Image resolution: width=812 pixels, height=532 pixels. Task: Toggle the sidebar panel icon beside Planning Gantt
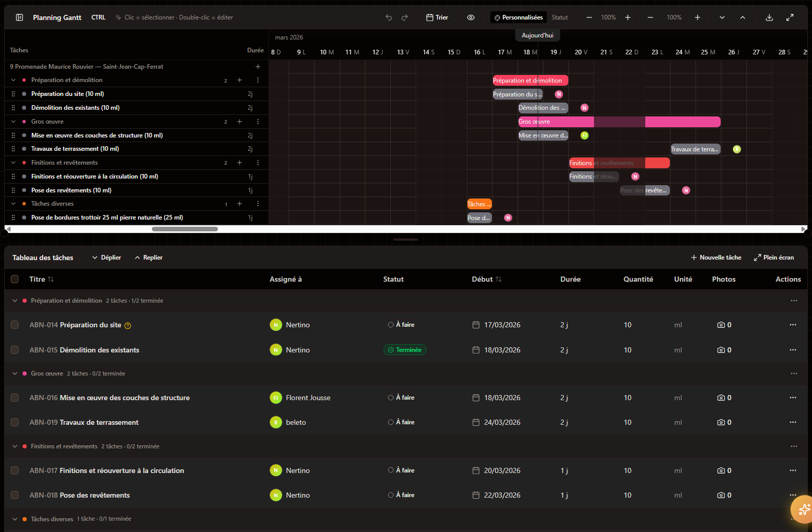(x=19, y=17)
